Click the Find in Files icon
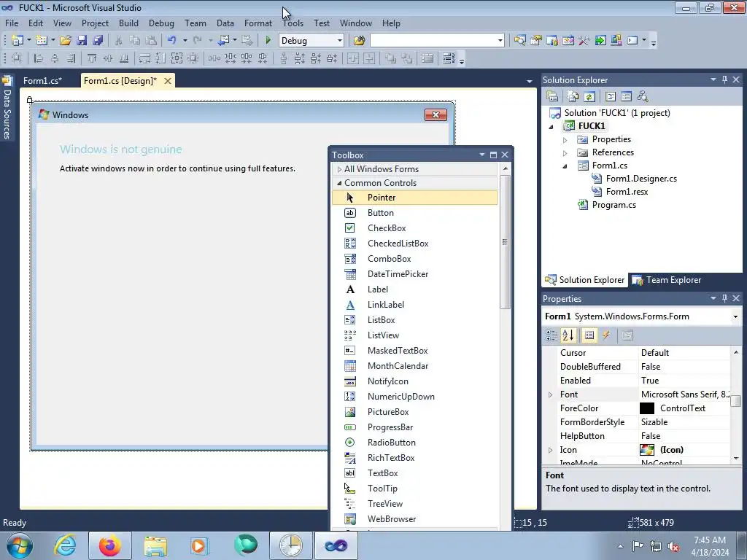 [x=359, y=41]
